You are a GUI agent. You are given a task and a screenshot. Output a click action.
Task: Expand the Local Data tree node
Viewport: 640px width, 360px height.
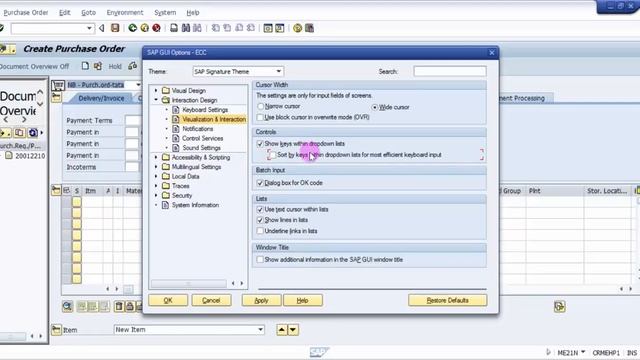(x=156, y=176)
